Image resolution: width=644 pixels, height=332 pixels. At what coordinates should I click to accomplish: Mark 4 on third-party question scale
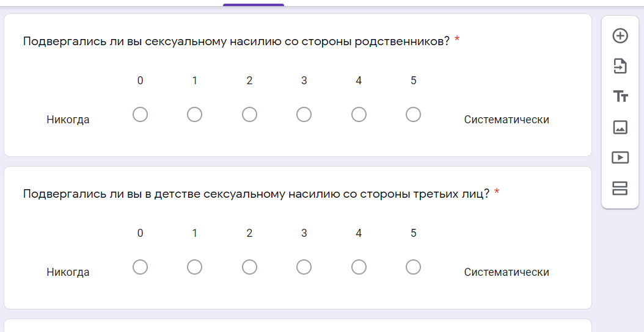pos(359,267)
